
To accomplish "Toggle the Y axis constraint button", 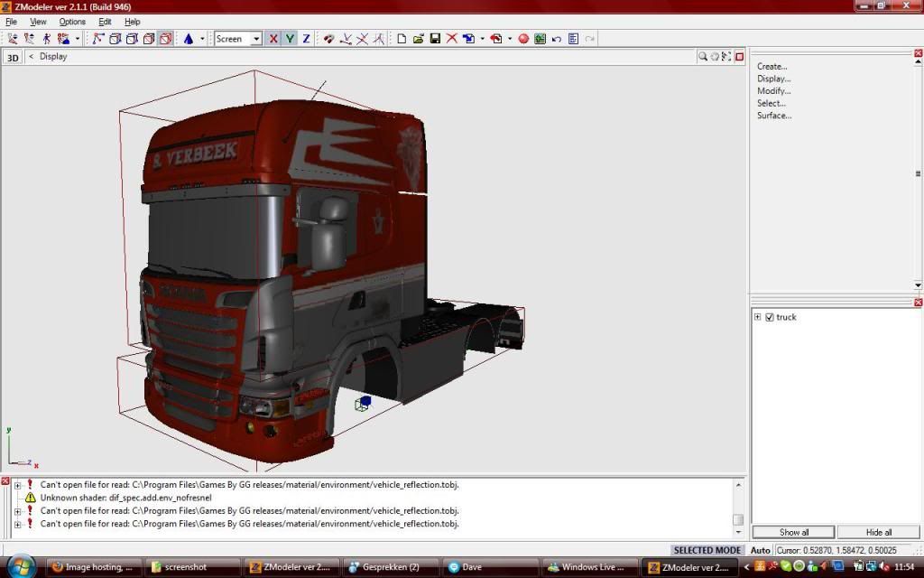I will click(x=290, y=39).
